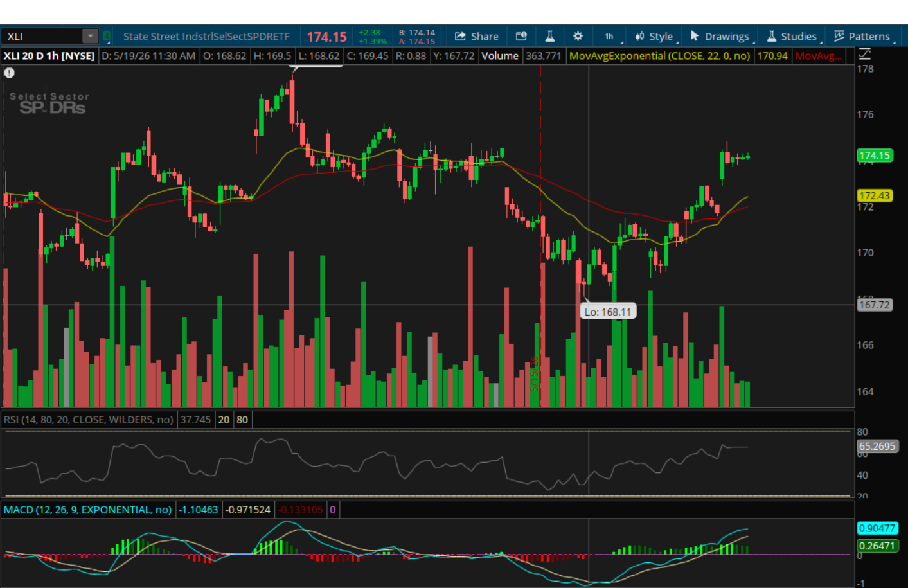This screenshot has width=908, height=588.
Task: Open the flask studies and strategies icon
Action: click(x=549, y=36)
